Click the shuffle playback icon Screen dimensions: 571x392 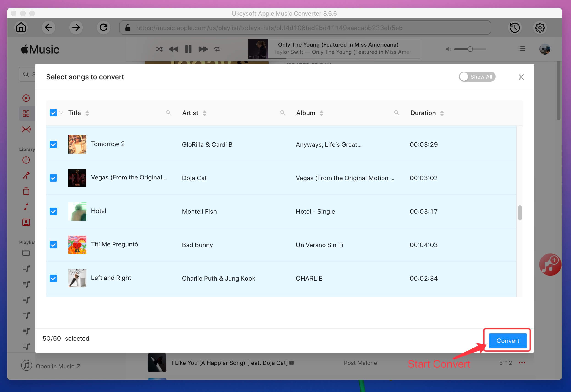point(159,49)
